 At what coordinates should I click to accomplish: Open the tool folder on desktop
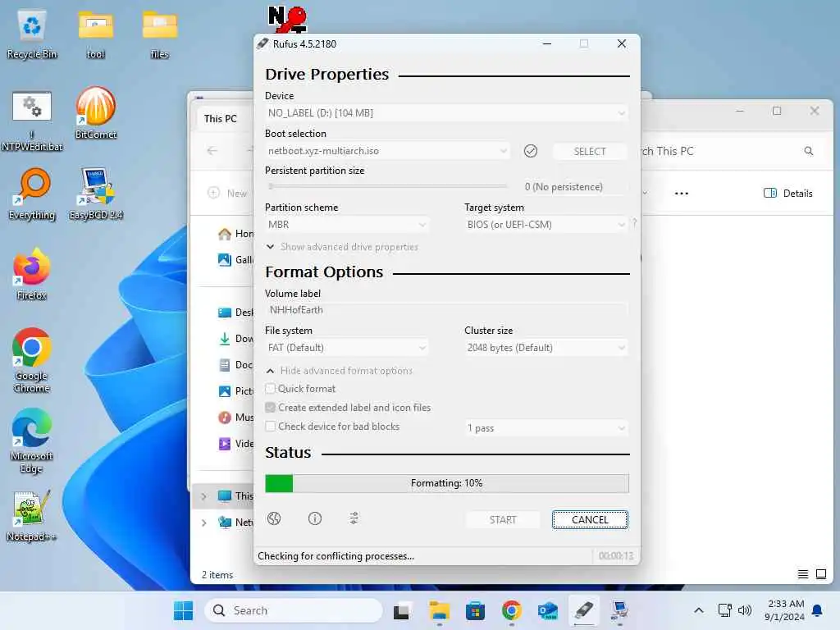pos(96,34)
